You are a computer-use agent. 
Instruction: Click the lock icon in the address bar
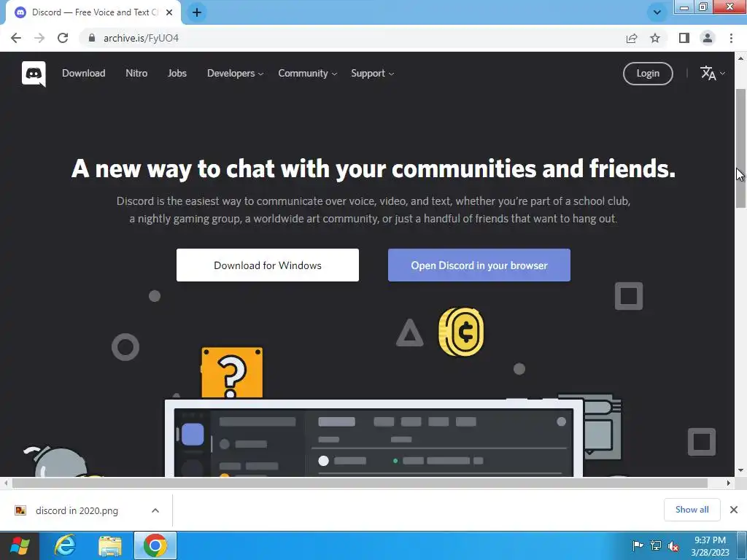[92, 38]
